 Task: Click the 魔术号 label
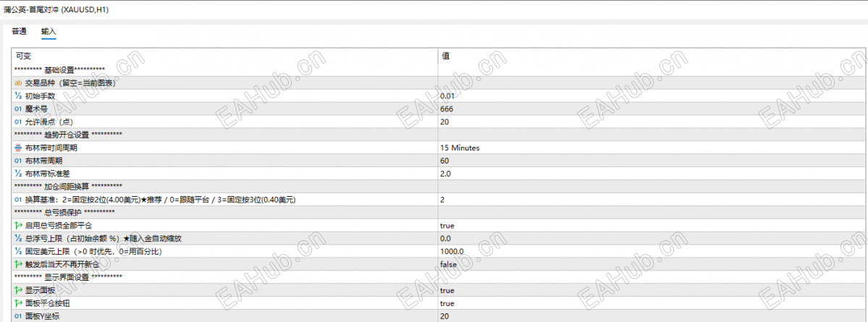click(36, 109)
